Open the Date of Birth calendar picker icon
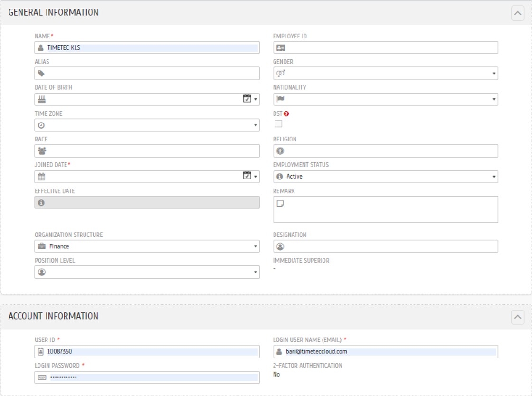The image size is (532, 396). [247, 99]
